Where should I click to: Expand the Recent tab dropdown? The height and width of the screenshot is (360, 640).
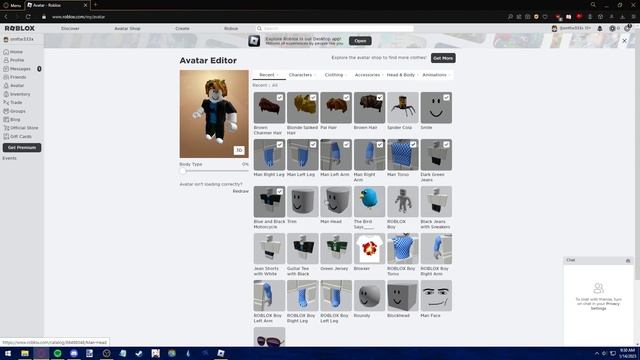269,75
